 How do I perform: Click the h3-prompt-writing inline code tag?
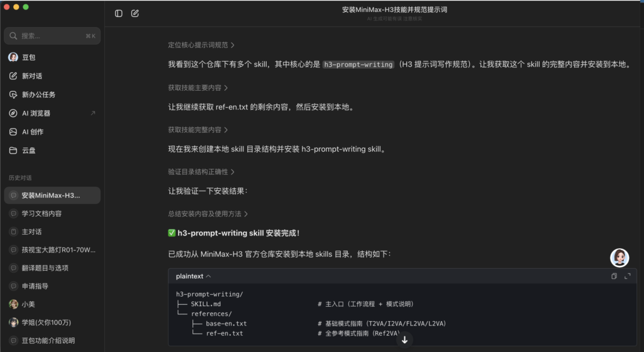tap(358, 65)
